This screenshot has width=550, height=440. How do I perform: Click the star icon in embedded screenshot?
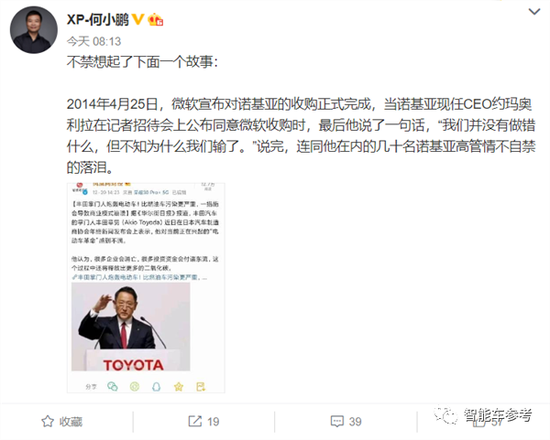pos(179,387)
